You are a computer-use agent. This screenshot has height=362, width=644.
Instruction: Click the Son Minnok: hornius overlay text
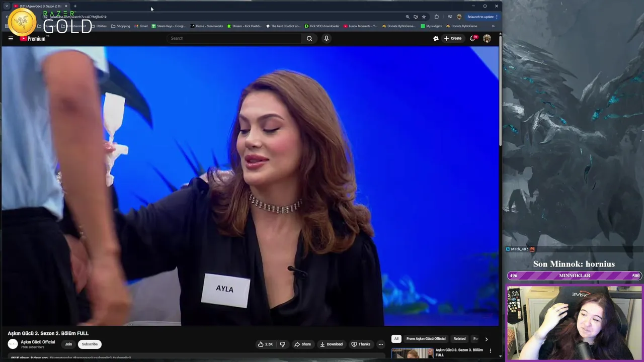coord(574,264)
